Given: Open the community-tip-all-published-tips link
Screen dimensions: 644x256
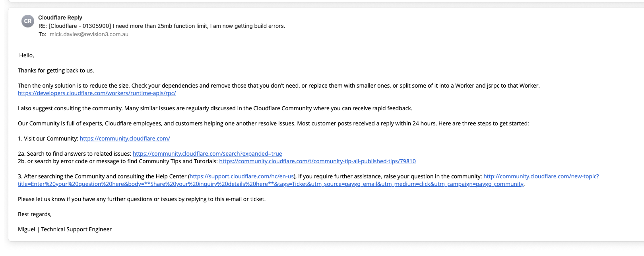Looking at the screenshot, I should click(x=317, y=161).
